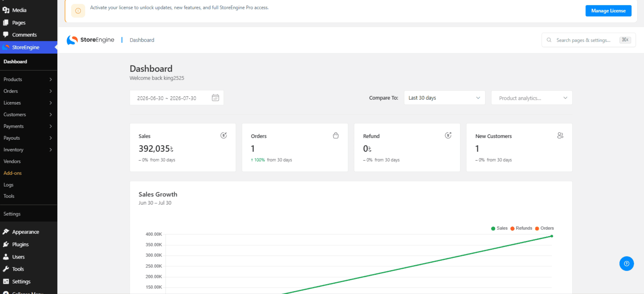Open Add-ons menu item

pos(13,173)
